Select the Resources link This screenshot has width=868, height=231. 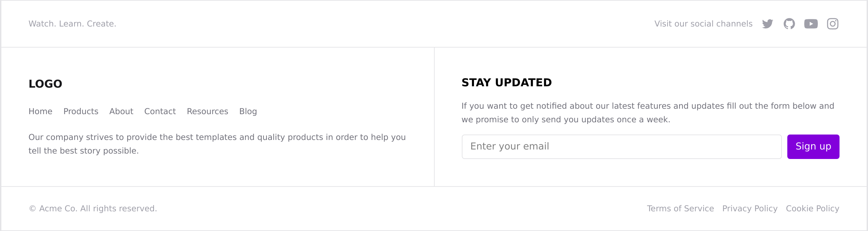[x=208, y=111]
